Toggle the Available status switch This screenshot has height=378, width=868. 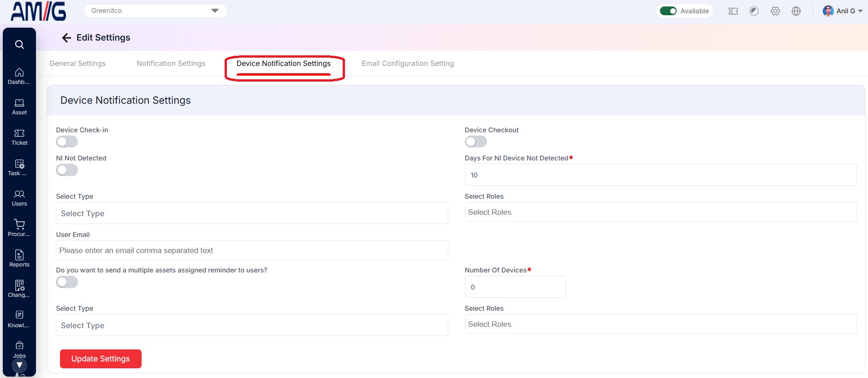click(668, 11)
